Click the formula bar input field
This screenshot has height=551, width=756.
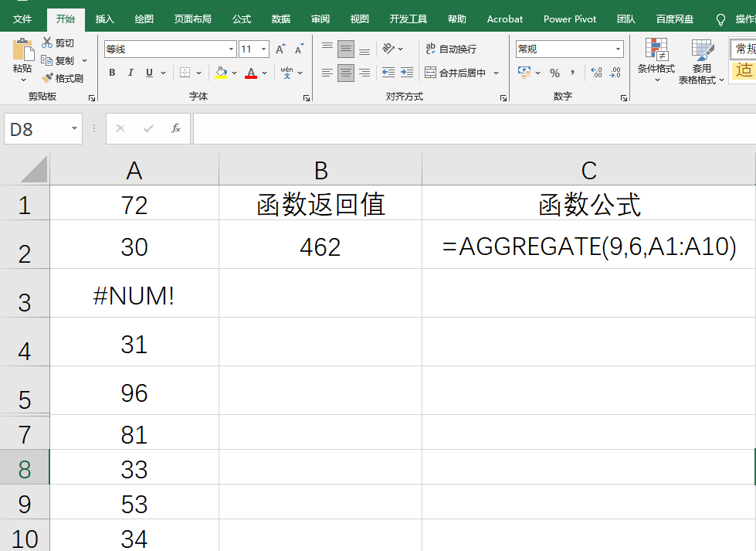[x=474, y=128]
